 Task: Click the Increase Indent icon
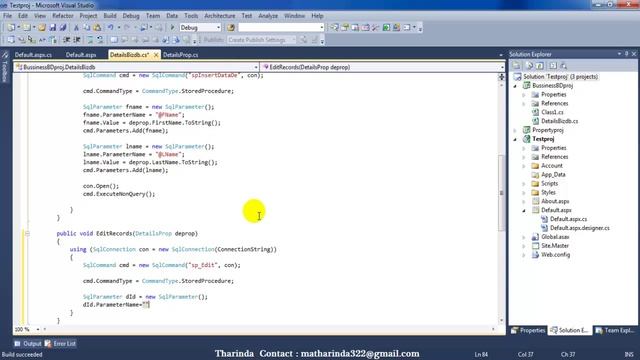coord(76,40)
